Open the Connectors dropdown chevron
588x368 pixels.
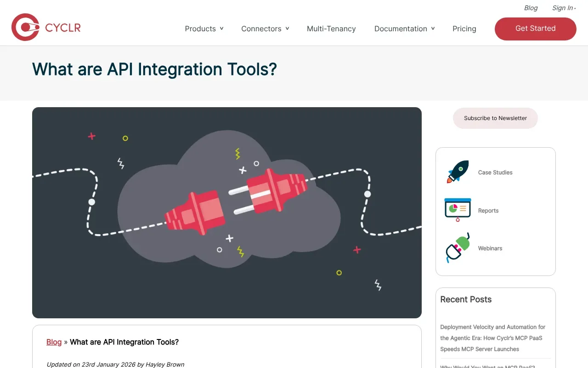(287, 29)
